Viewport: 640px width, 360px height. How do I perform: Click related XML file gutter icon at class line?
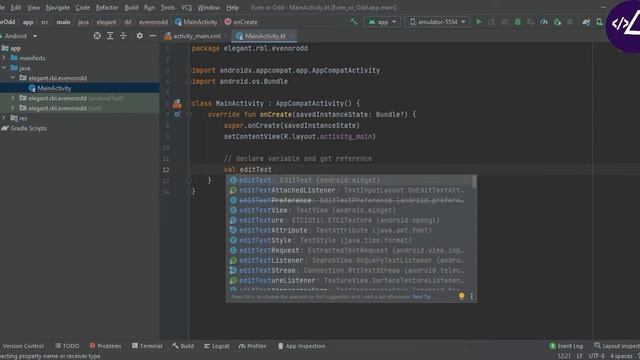coord(177,104)
